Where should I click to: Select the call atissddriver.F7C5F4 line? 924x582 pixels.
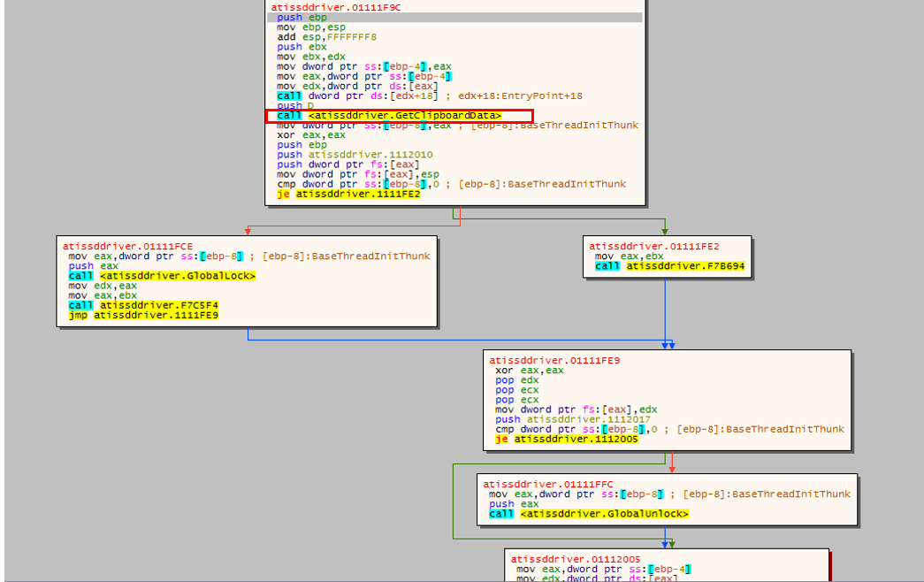point(143,305)
